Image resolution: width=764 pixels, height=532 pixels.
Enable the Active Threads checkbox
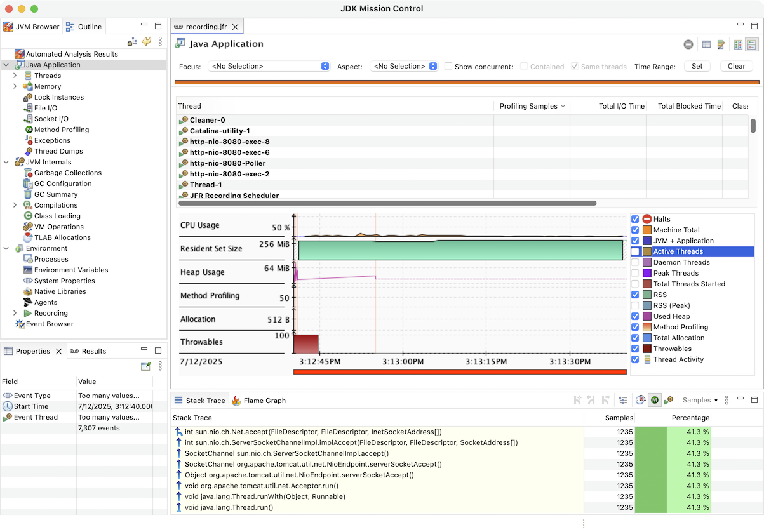(635, 251)
